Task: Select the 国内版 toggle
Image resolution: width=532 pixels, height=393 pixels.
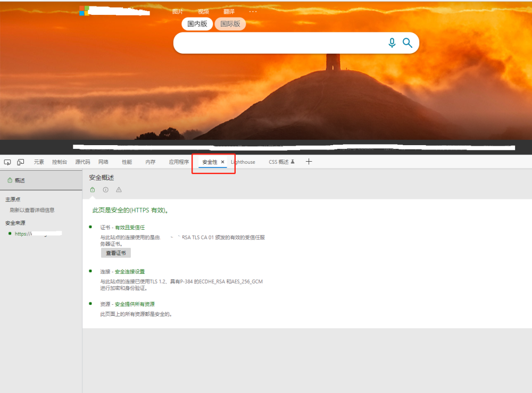Action: point(197,24)
